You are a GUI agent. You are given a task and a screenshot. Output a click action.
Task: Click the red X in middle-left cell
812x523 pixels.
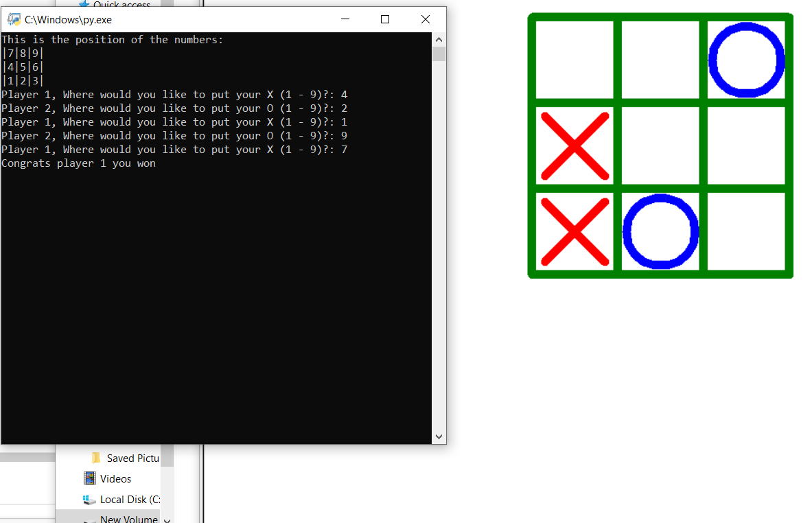pos(574,146)
